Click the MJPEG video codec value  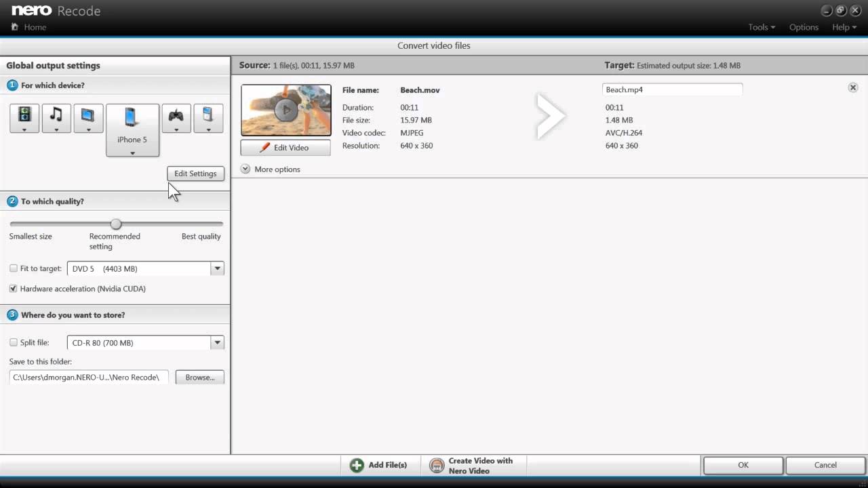[412, 133]
